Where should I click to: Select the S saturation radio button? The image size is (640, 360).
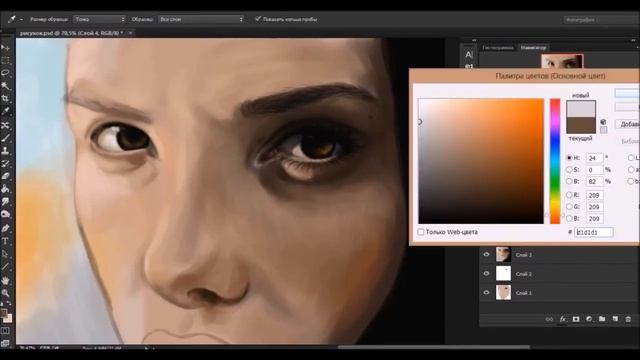pyautogui.click(x=569, y=169)
